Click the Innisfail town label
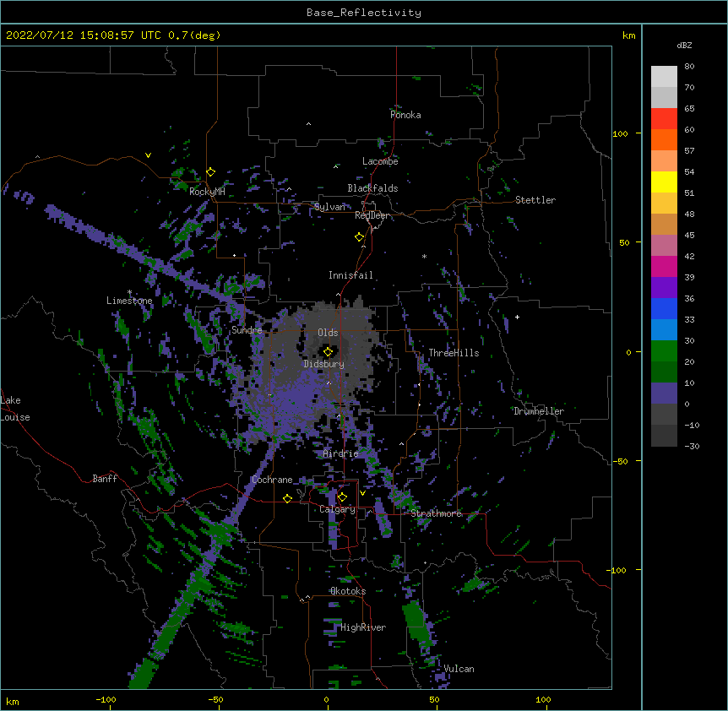The width and height of the screenshot is (728, 711). 350,275
